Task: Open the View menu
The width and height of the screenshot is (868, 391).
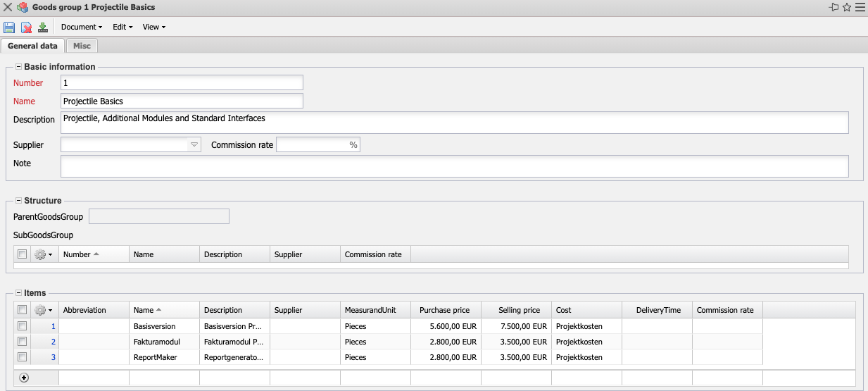Action: coord(153,27)
